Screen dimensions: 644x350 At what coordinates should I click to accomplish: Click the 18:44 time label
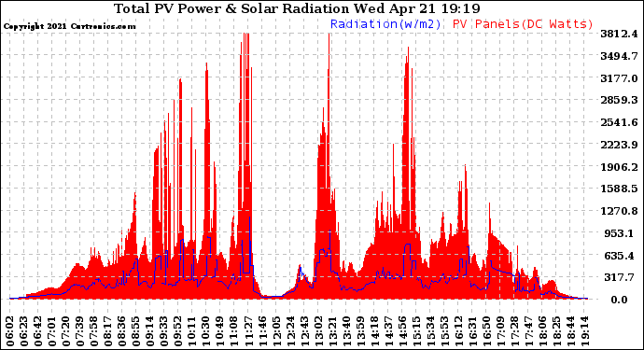[569, 330]
